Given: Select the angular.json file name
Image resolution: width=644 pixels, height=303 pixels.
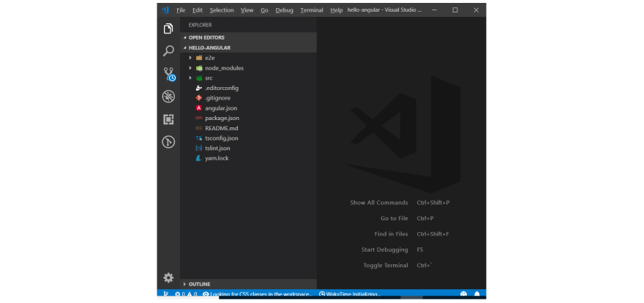Looking at the screenshot, I should (221, 108).
